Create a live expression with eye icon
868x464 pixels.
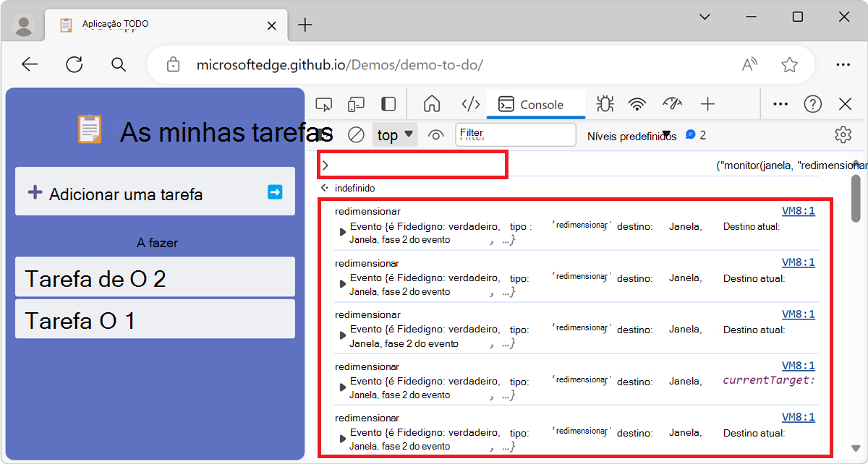435,134
